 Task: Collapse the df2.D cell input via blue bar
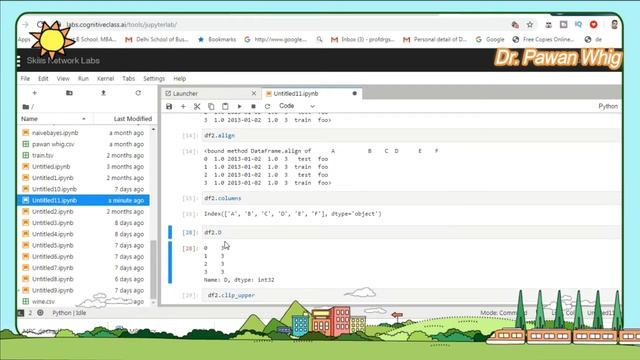click(x=170, y=232)
